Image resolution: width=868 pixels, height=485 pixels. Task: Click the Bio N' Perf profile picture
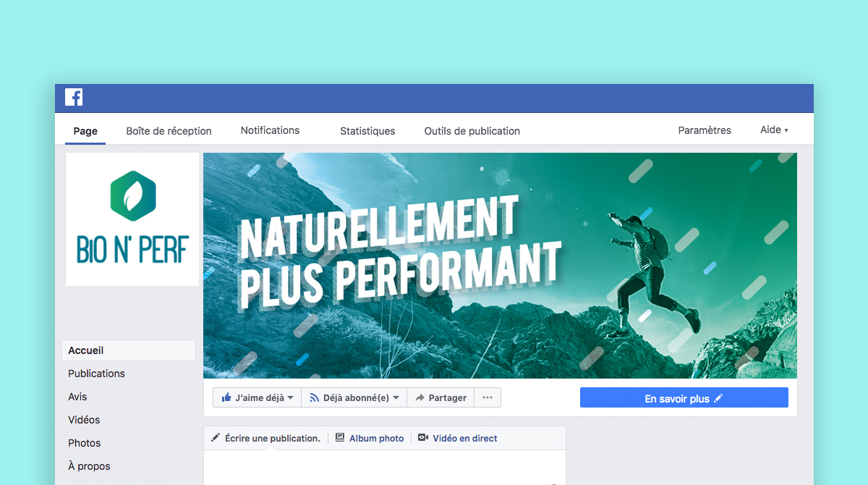pyautogui.click(x=132, y=219)
